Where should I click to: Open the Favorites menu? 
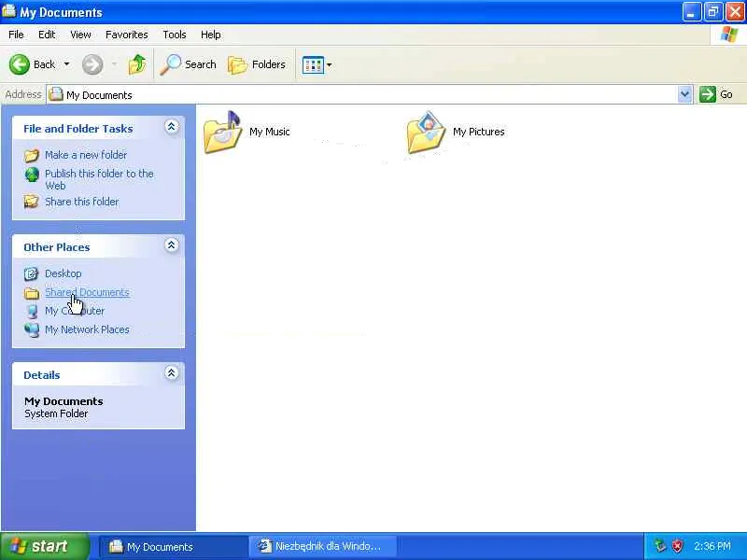[x=127, y=35]
